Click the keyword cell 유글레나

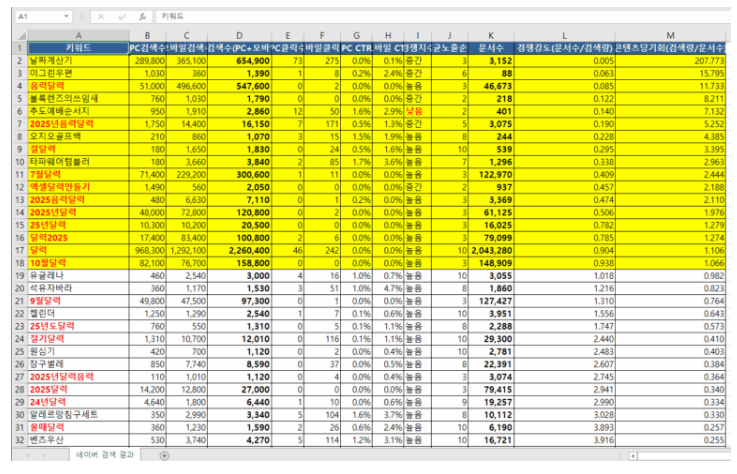click(78, 276)
